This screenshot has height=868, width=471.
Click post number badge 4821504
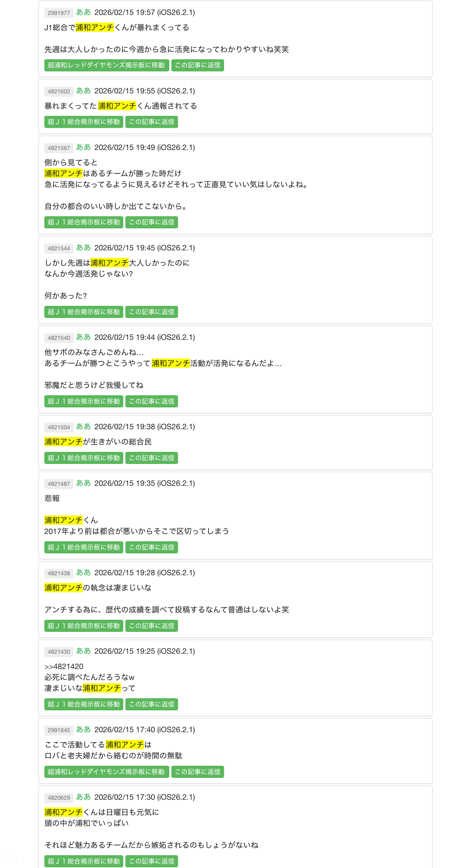click(59, 427)
